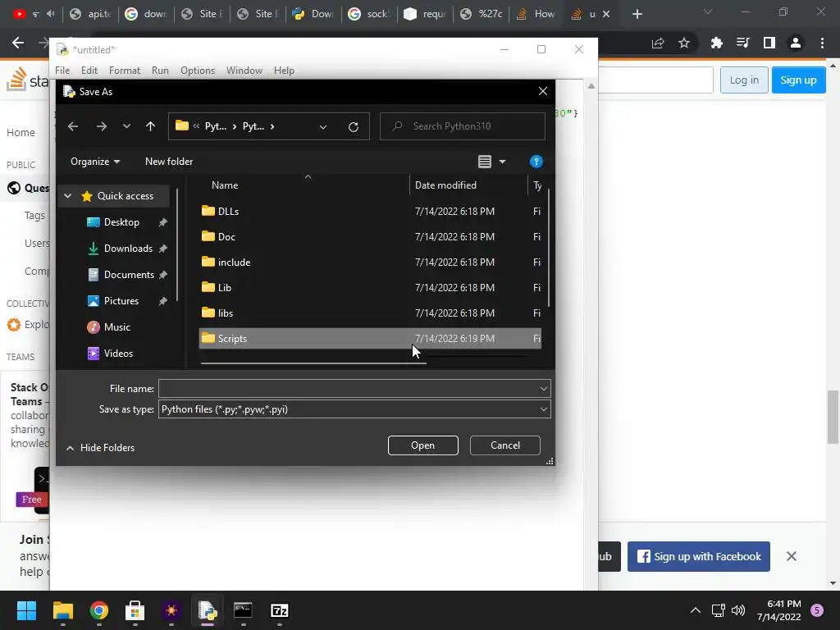Screen dimensions: 840x630
Task: Click the Search Python310 field
Action: (463, 126)
